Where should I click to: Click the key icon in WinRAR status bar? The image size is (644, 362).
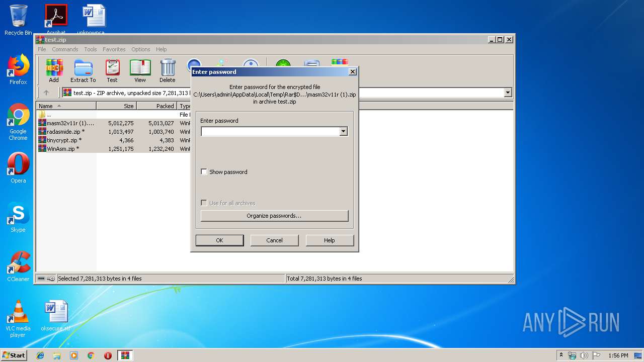(51, 279)
